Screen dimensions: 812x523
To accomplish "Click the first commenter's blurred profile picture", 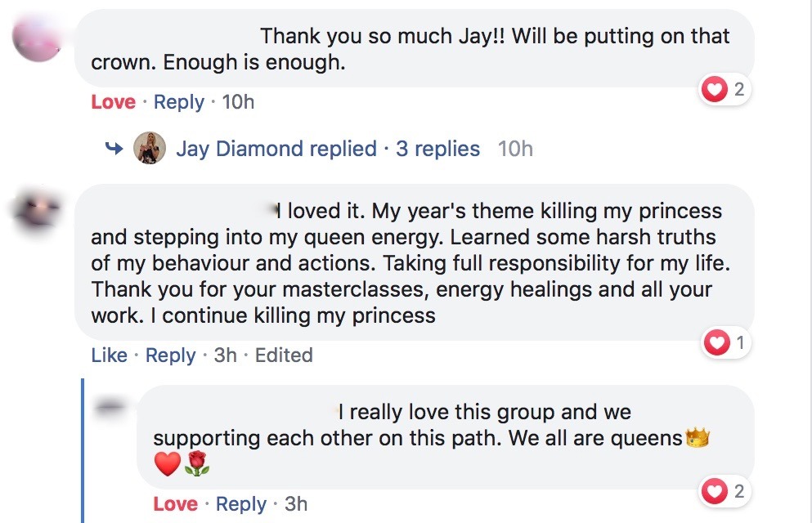I will (x=38, y=38).
